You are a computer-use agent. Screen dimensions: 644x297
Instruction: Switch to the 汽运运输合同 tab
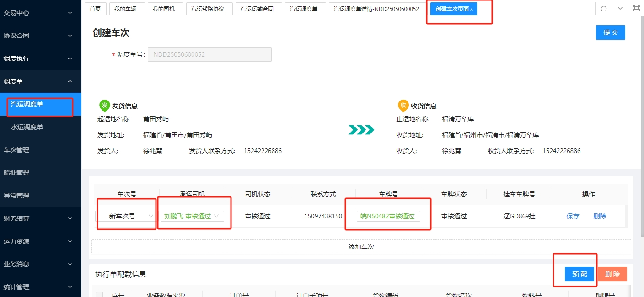pos(257,9)
